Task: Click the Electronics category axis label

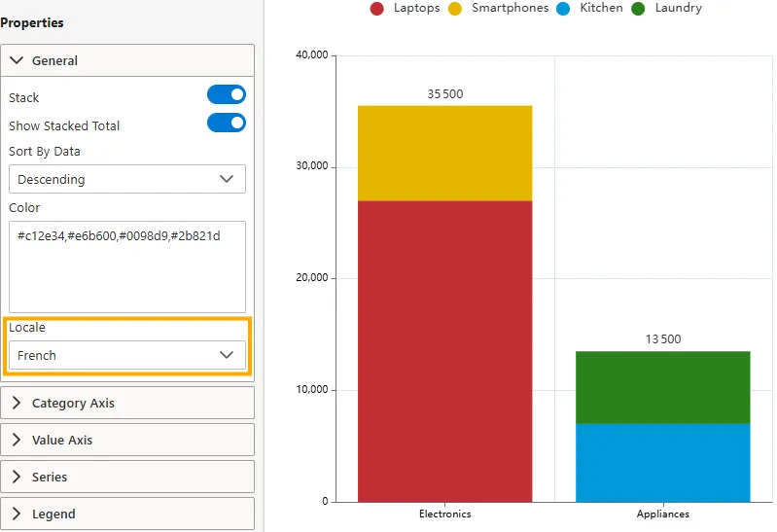Action: (x=444, y=514)
